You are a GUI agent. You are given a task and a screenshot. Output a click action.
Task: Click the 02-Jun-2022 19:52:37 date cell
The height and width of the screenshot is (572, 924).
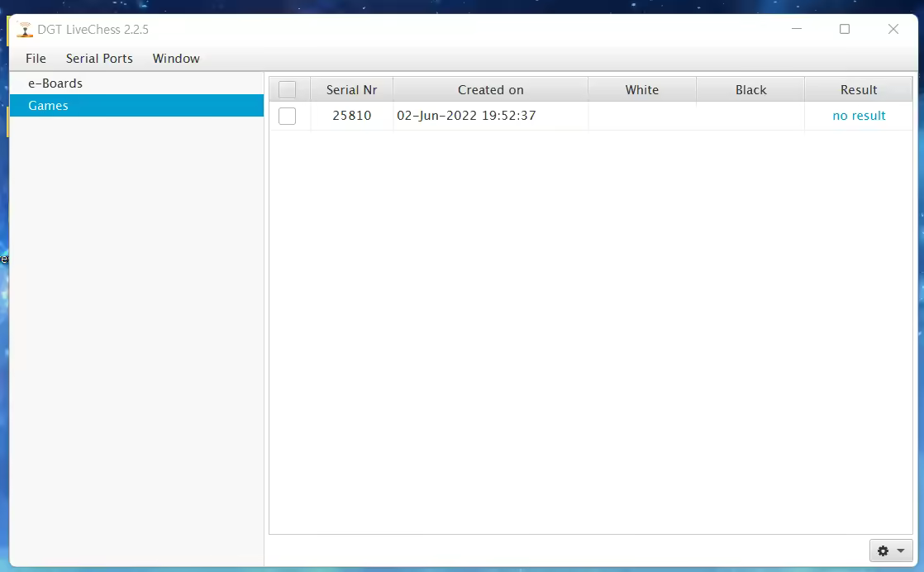point(466,116)
